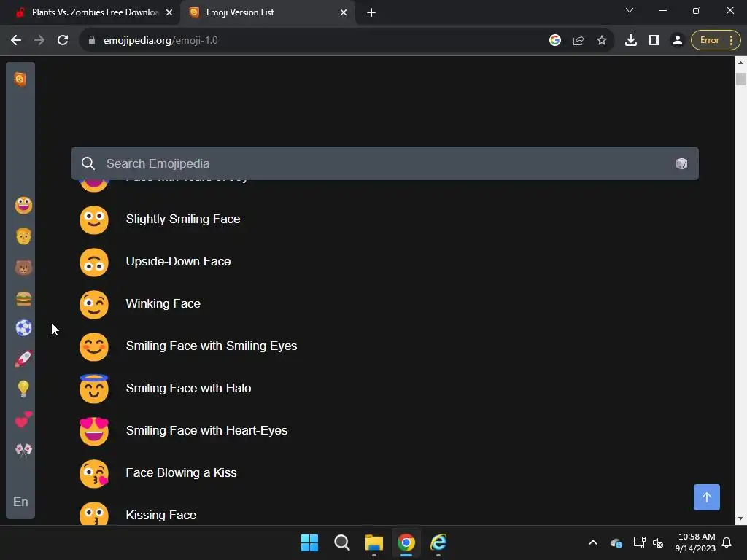Focus the Search Emojipedia field
This screenshot has width=747, height=560.
(x=385, y=163)
